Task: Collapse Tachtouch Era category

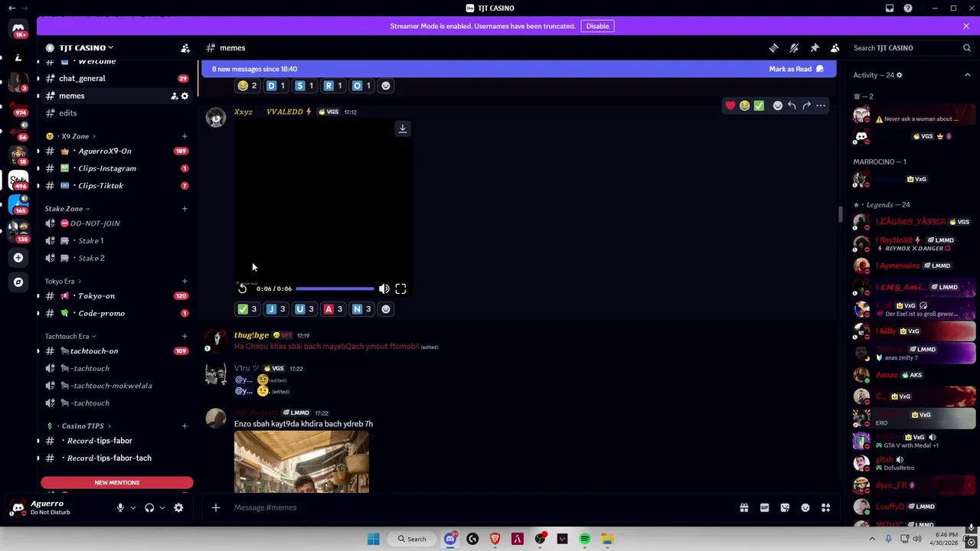Action: coord(70,337)
